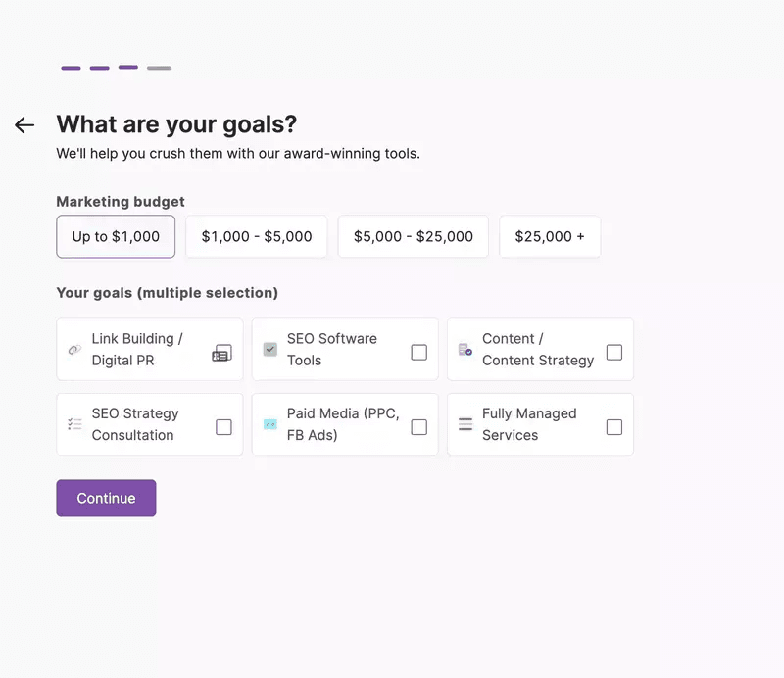Screen dimensions: 784x678
Task: Check the SEO Strategy Consultation option
Action: click(149, 423)
